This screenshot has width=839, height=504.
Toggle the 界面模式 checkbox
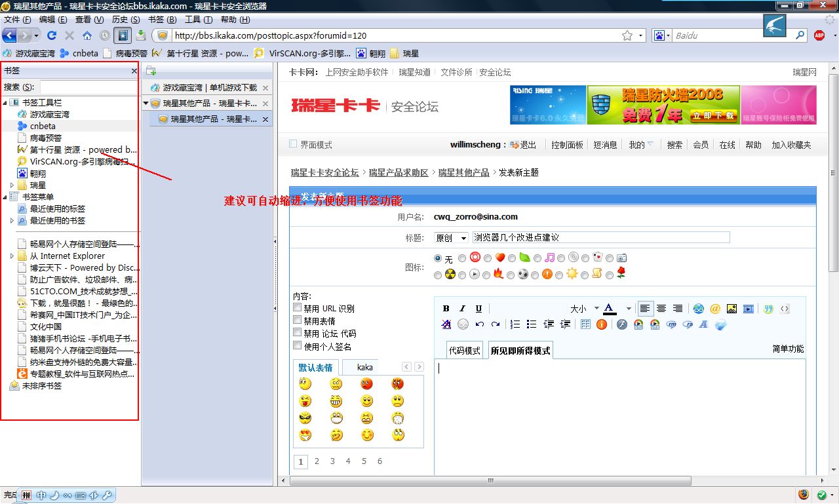293,144
